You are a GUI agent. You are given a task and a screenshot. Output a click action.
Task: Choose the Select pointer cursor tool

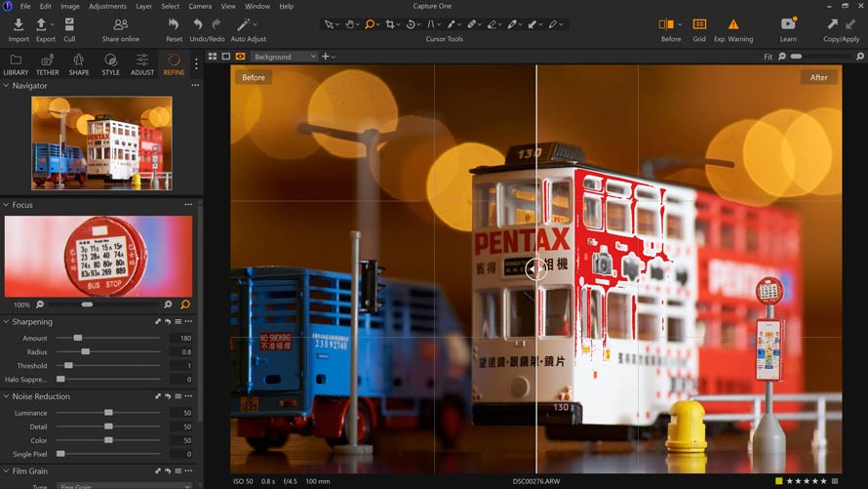(x=330, y=24)
